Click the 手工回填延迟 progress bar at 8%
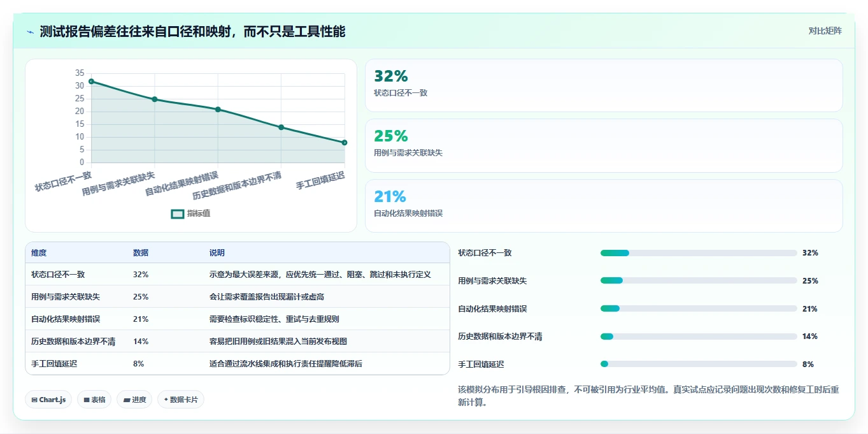Image resolution: width=868 pixels, height=434 pixels. tap(699, 364)
